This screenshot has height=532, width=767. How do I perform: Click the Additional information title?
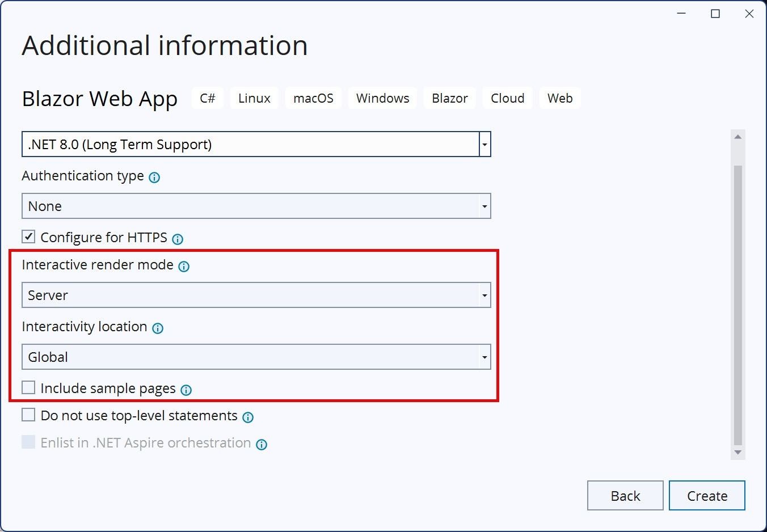click(x=165, y=45)
